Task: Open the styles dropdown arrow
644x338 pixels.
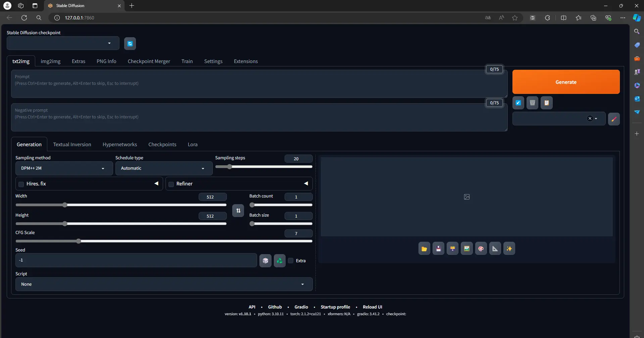Action: 596,119
